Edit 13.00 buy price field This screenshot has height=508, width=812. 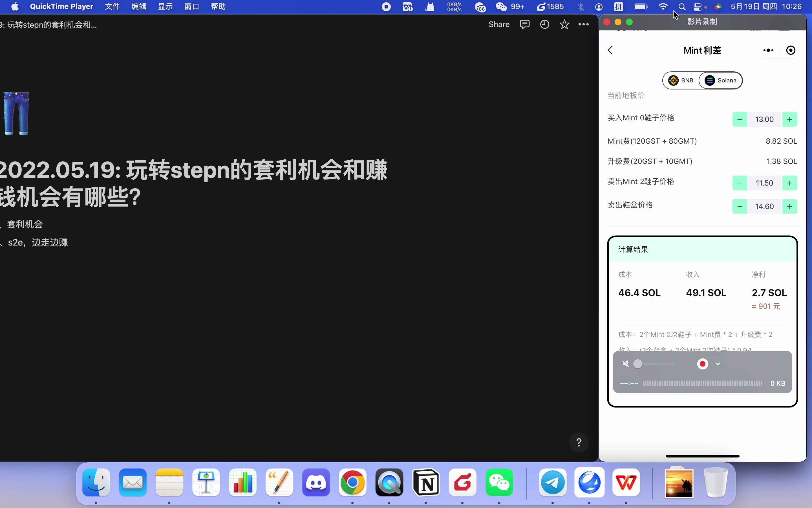coord(764,119)
